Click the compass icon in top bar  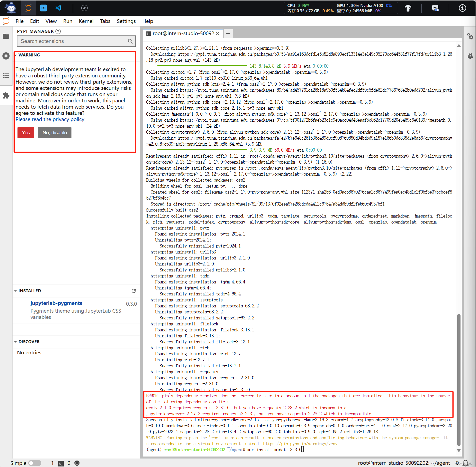point(84,8)
